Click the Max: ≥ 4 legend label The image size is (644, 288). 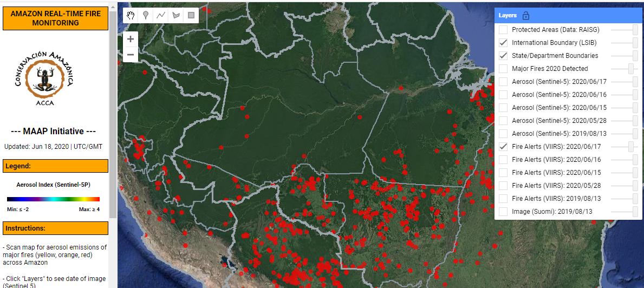[89, 209]
